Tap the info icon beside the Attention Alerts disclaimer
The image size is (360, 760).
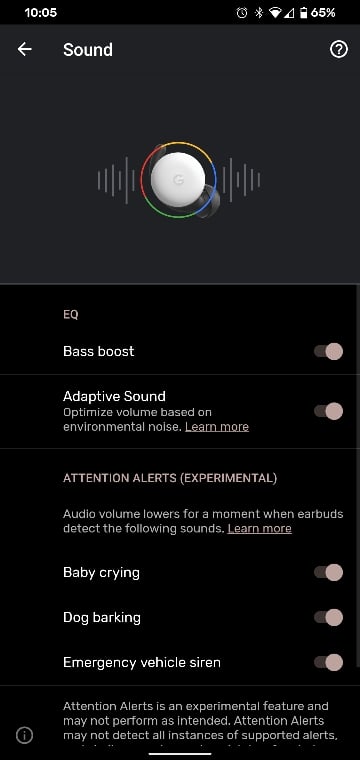point(24,735)
